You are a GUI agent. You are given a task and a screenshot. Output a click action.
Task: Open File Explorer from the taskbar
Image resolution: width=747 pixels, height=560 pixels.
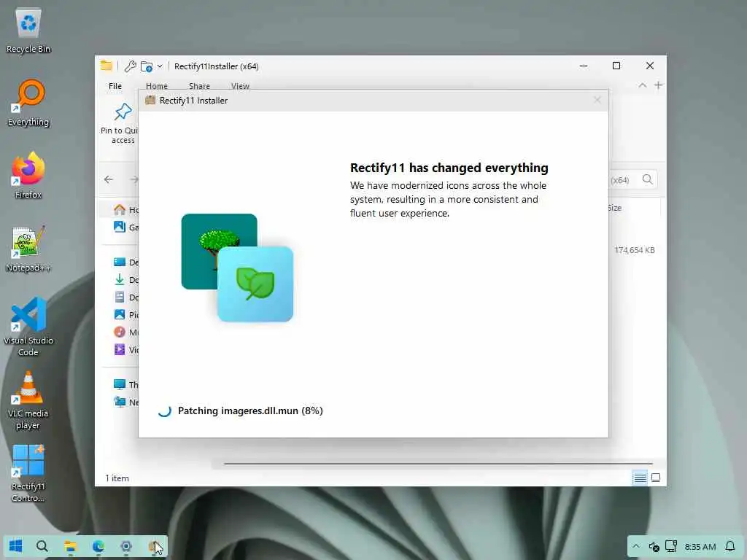pyautogui.click(x=71, y=545)
